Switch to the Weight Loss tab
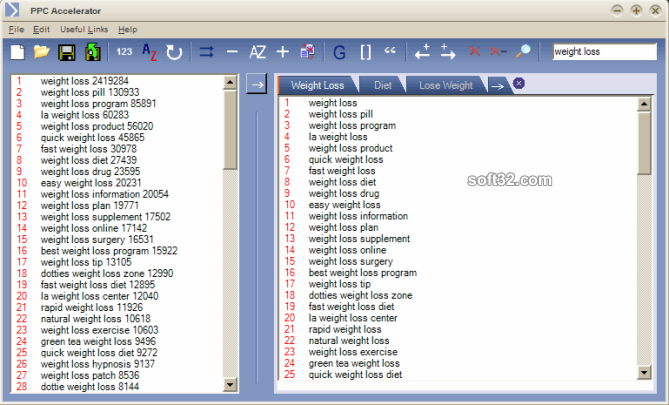Viewport: 669px width, 405px height. pyautogui.click(x=317, y=85)
